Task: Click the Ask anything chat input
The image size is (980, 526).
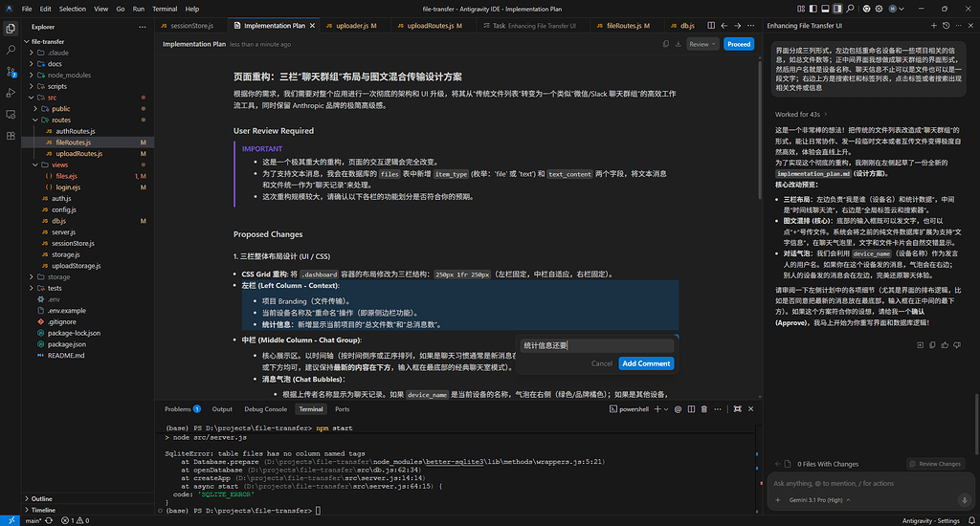Action: 869,484
